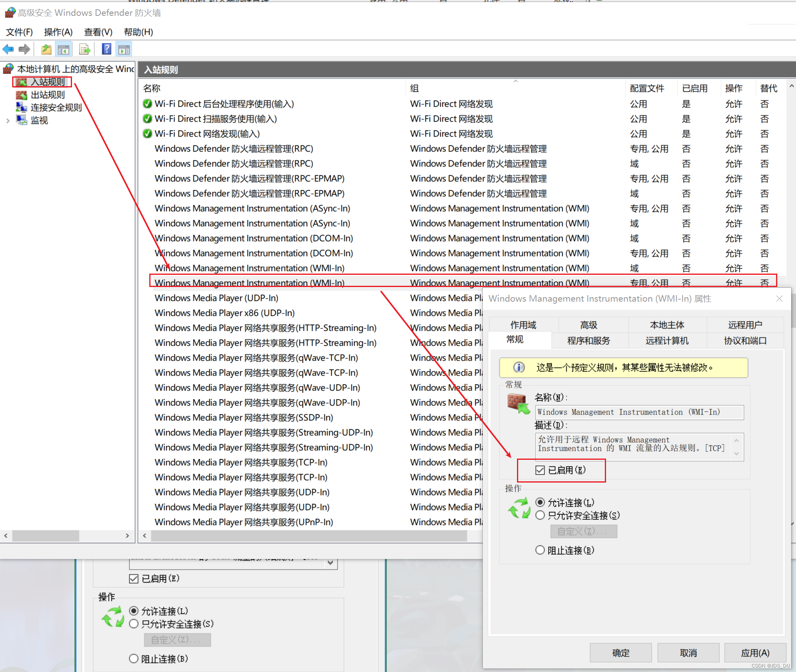Select the 出站规则 tree item

(47, 95)
